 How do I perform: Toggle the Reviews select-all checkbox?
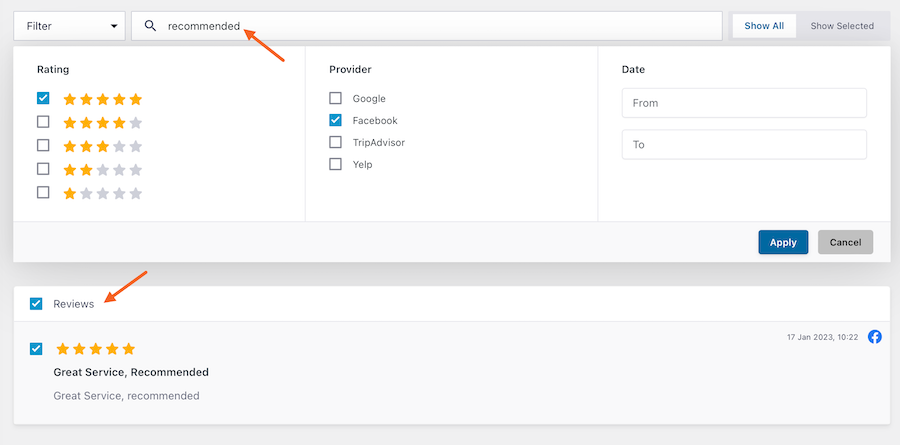click(37, 304)
